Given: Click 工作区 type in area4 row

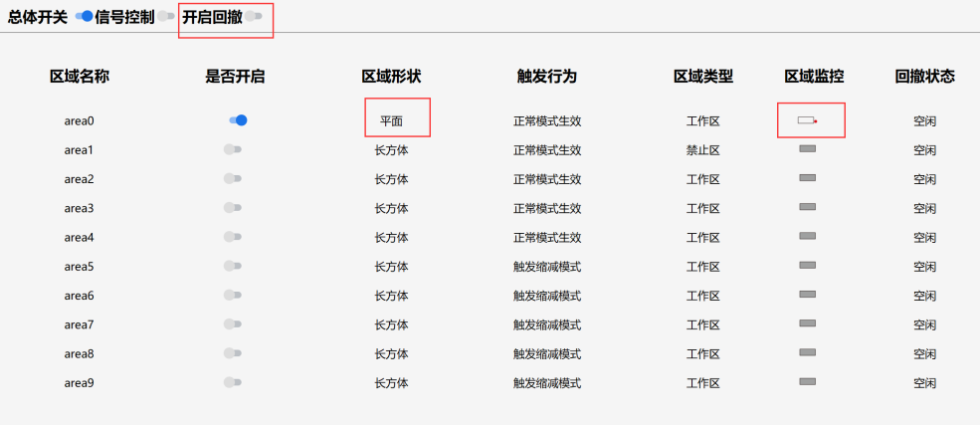Looking at the screenshot, I should 703,238.
